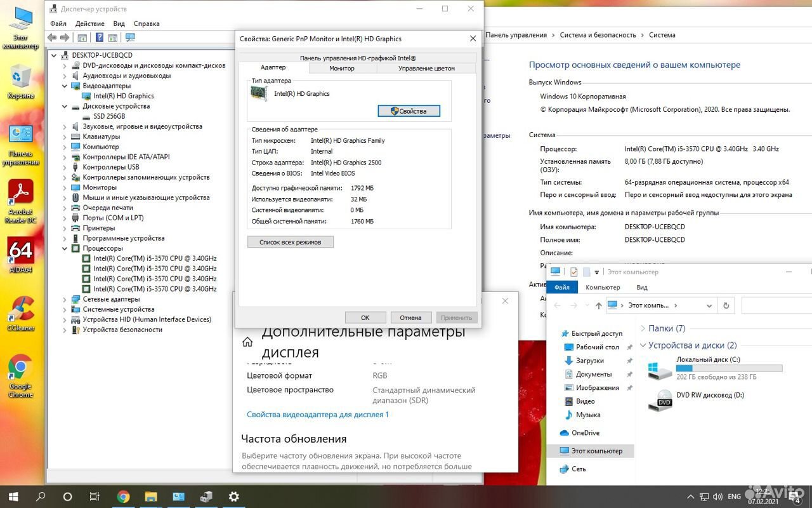Image resolution: width=812 pixels, height=508 pixels.
Task: Switch to Управление цветом tab
Action: pyautogui.click(x=426, y=68)
